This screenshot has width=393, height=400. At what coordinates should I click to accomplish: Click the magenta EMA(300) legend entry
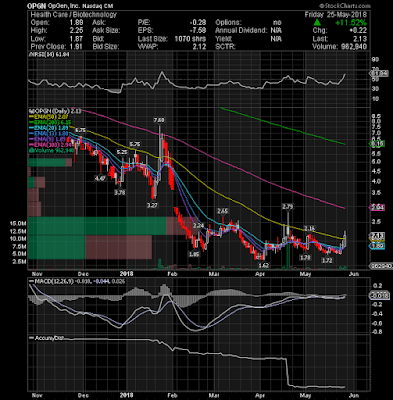click(50, 144)
